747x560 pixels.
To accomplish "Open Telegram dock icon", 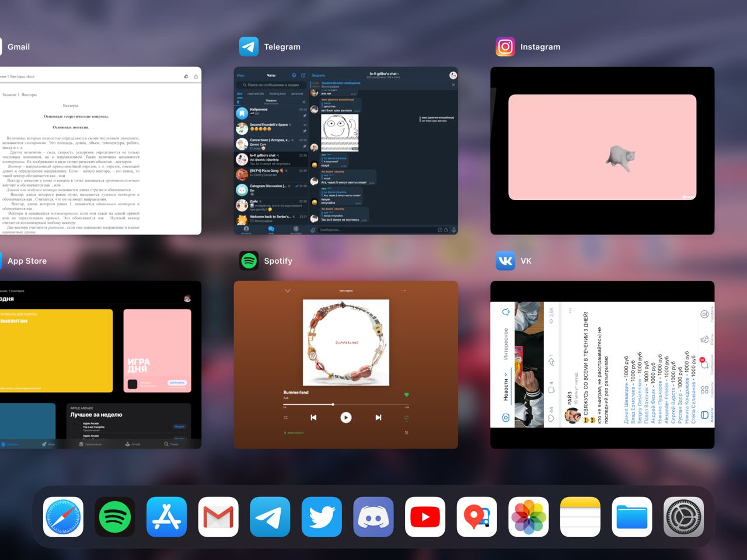I will [x=270, y=517].
